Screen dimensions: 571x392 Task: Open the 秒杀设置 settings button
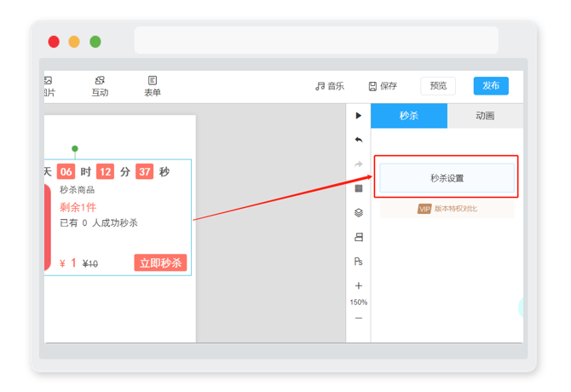point(447,178)
